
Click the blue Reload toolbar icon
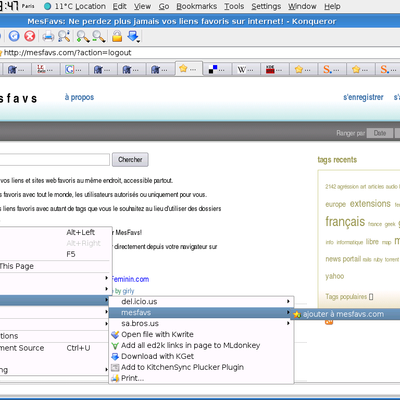(x=14, y=36)
